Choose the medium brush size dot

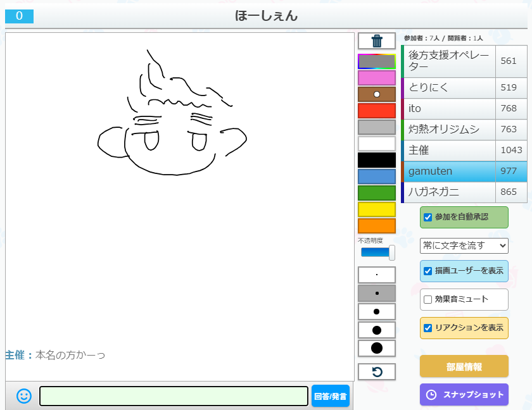[377, 312]
